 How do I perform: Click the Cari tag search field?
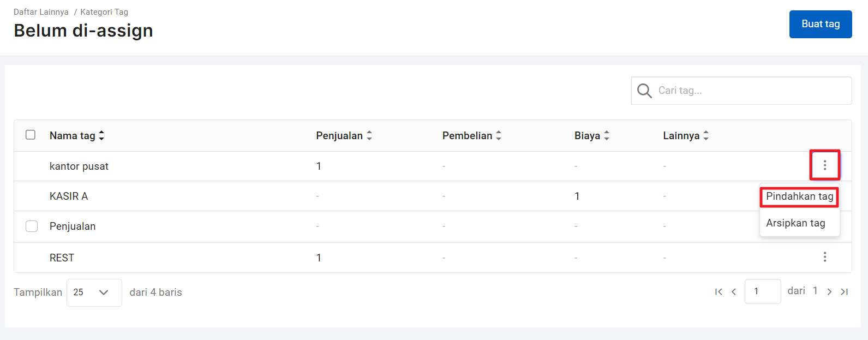[741, 91]
